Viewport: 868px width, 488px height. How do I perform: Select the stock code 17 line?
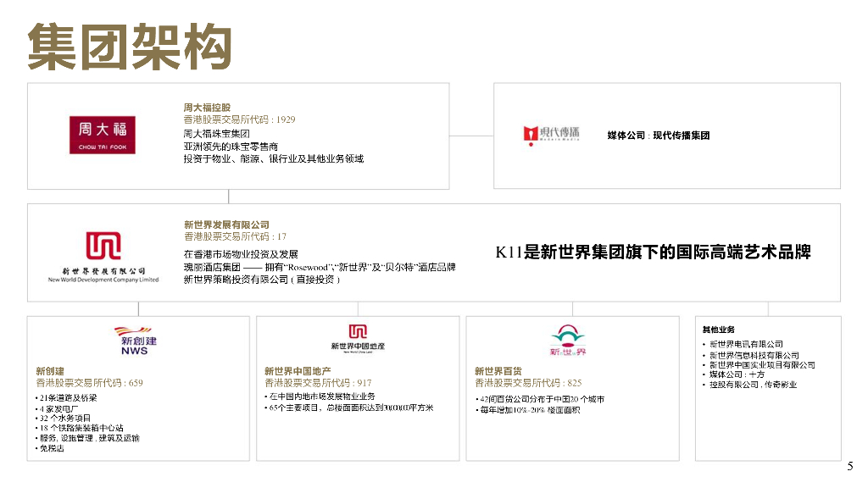pos(236,237)
